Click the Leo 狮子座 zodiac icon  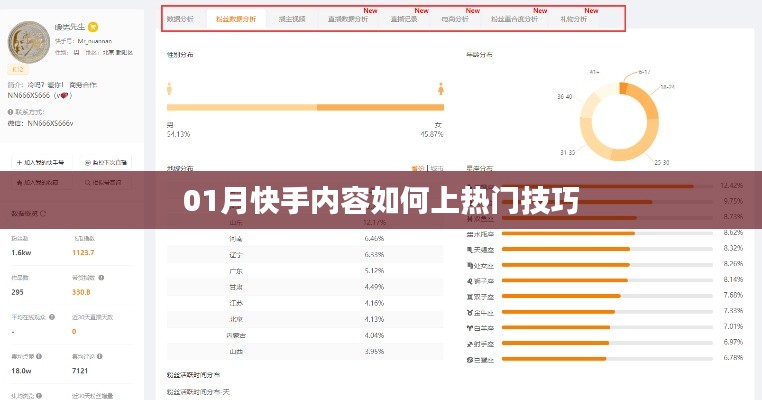tap(469, 281)
